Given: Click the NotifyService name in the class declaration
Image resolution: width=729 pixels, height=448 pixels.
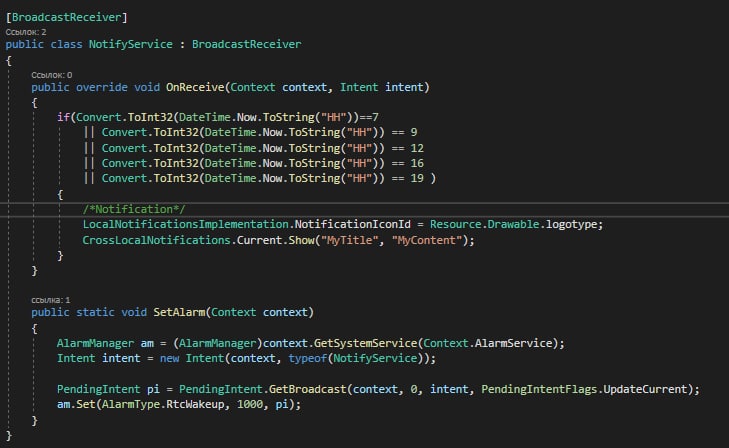Looking at the screenshot, I should tap(131, 45).
